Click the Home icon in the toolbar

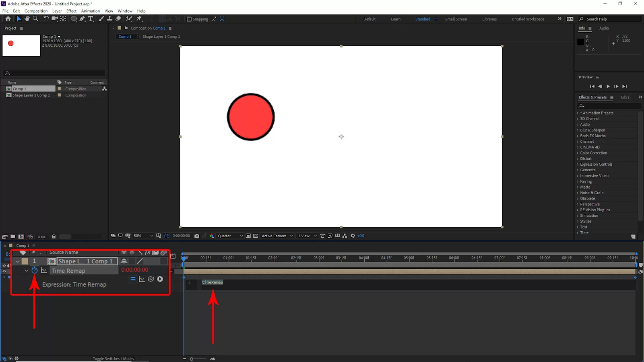8,19
